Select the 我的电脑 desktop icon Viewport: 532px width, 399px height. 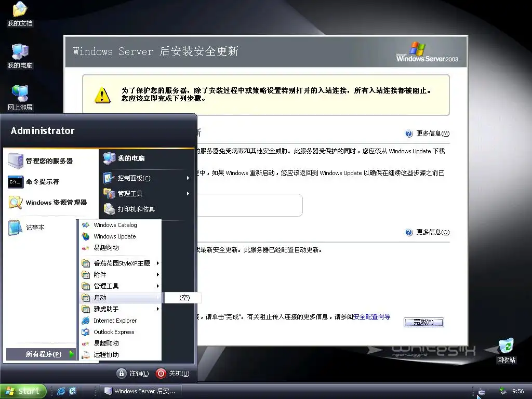tap(20, 56)
